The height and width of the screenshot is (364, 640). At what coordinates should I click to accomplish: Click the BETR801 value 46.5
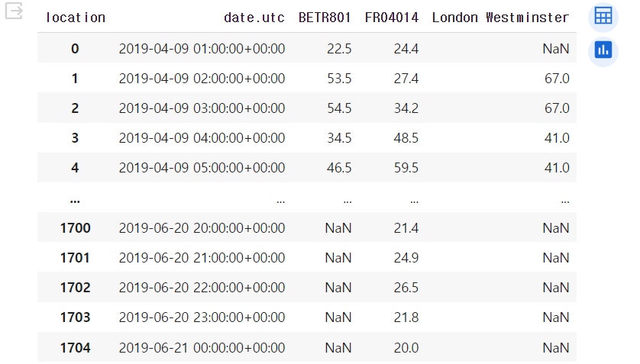point(339,168)
